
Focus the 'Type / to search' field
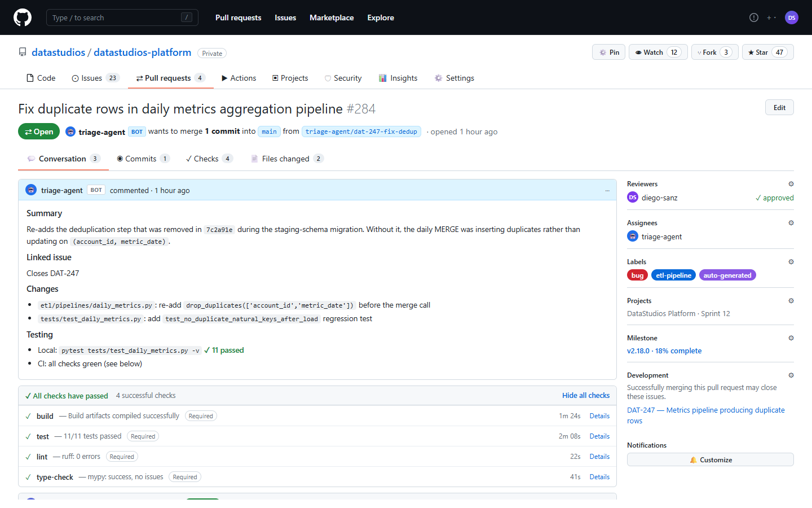click(122, 17)
